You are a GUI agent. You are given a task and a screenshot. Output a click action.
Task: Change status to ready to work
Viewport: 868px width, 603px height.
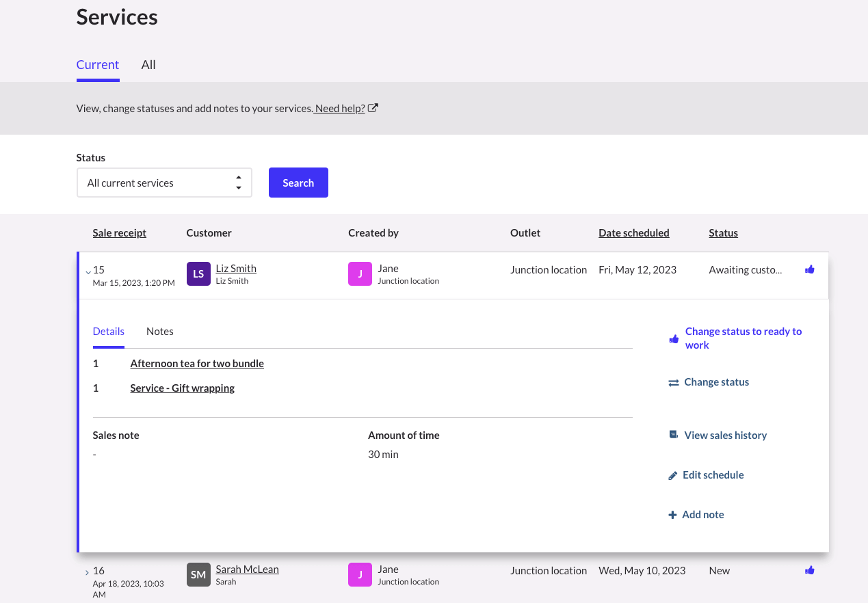click(x=743, y=338)
